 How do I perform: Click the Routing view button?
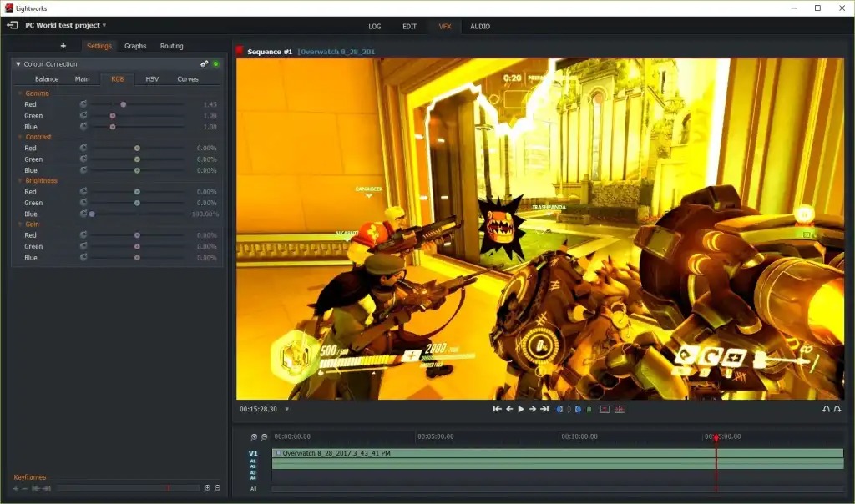pyautogui.click(x=171, y=46)
